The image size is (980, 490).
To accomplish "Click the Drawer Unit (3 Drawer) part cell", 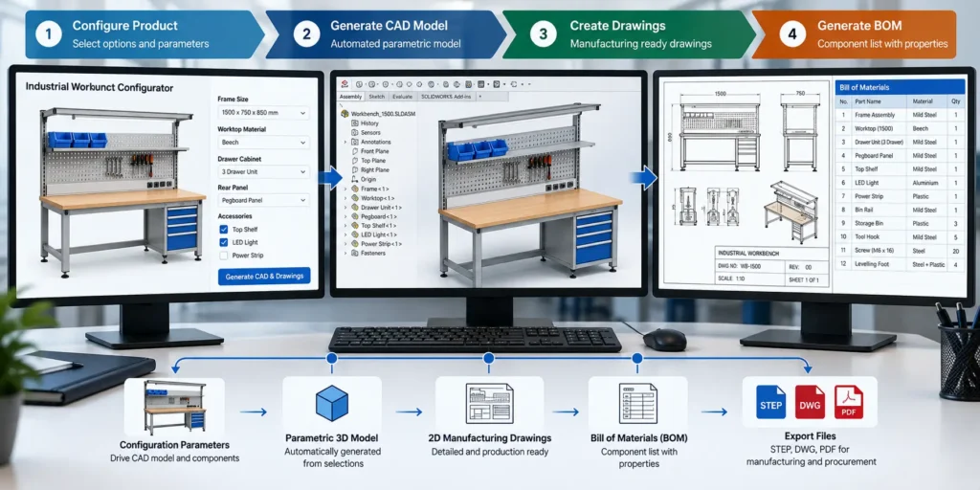I will [878, 143].
